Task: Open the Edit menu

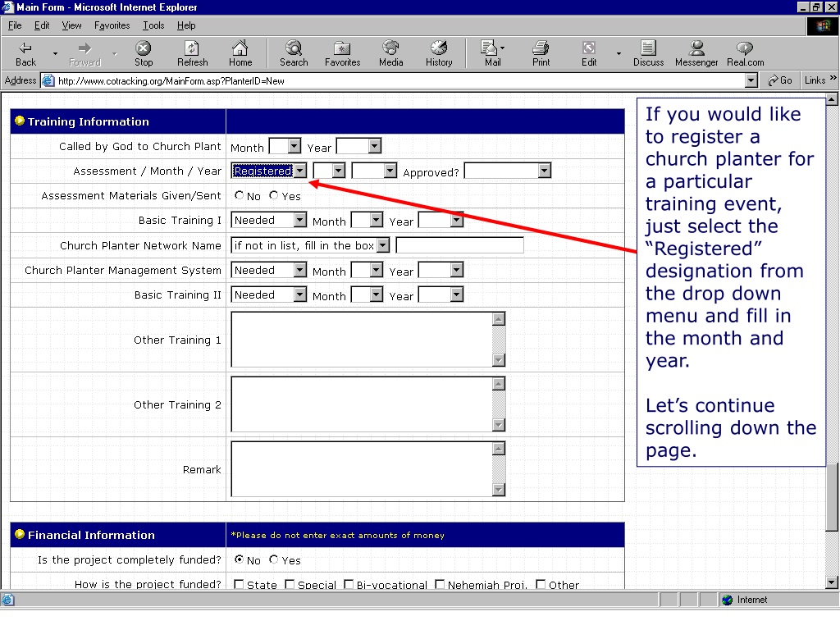Action: pyautogui.click(x=42, y=25)
